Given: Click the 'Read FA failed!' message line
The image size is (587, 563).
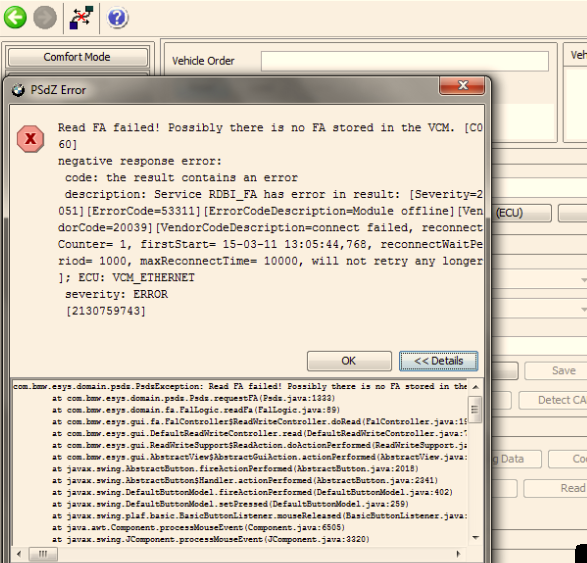Looking at the screenshot, I should point(270,128).
